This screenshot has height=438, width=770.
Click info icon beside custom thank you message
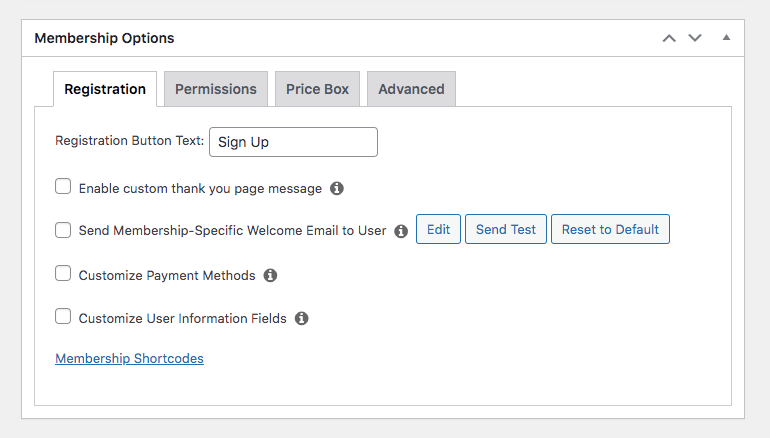[x=336, y=188]
